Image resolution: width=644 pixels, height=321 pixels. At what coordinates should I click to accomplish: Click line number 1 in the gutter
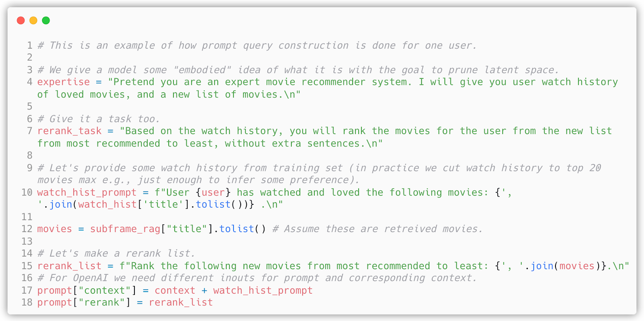tap(29, 45)
